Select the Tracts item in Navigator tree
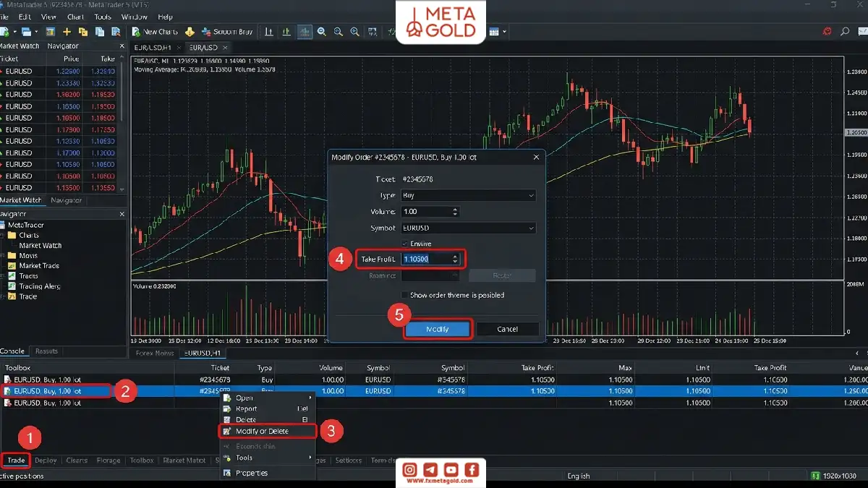 coord(29,276)
